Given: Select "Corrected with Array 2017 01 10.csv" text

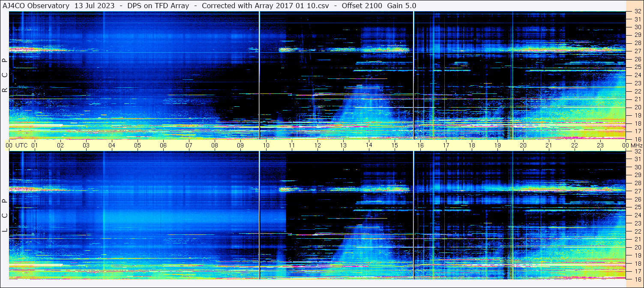Looking at the screenshot, I should coord(265,6).
